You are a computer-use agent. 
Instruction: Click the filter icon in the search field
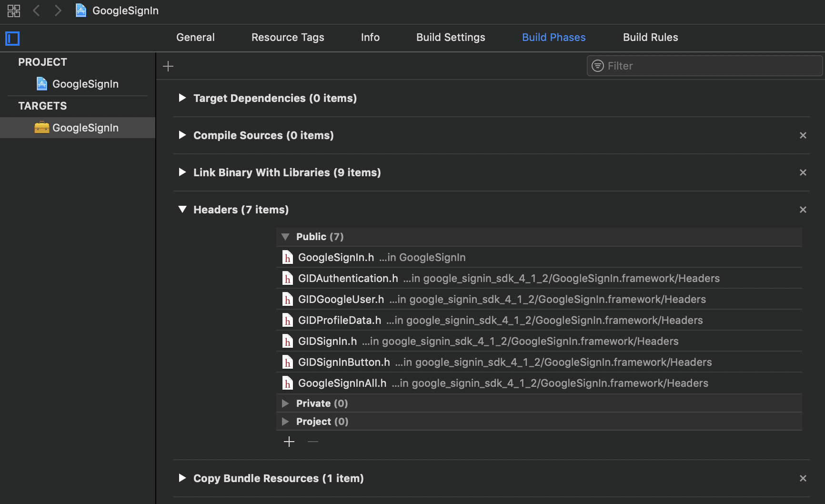click(598, 66)
